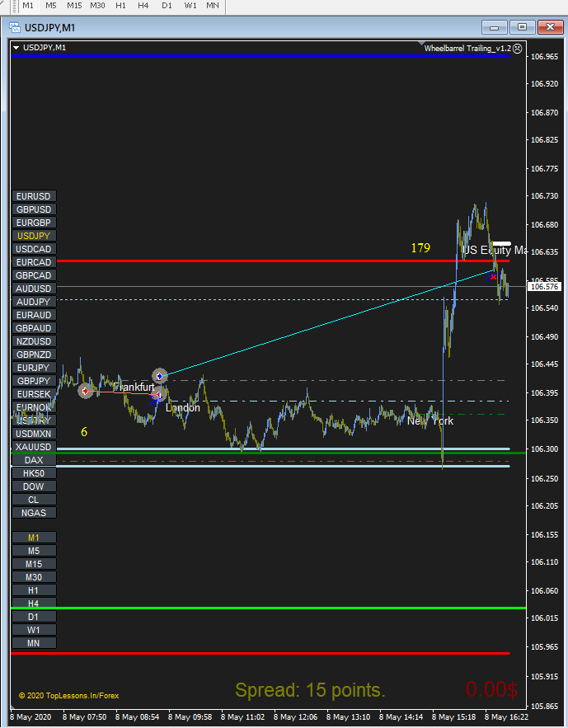Select M5 in top timeframe toolbar
The image size is (568, 728).
(x=50, y=6)
